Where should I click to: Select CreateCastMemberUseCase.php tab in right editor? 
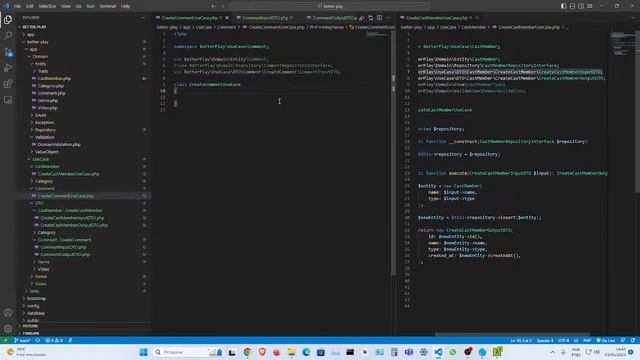436,18
